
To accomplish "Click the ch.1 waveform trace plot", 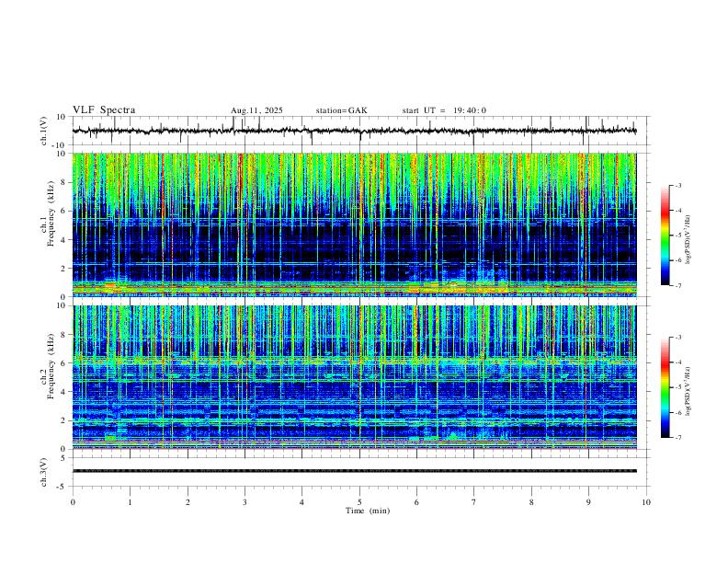I will [355, 131].
